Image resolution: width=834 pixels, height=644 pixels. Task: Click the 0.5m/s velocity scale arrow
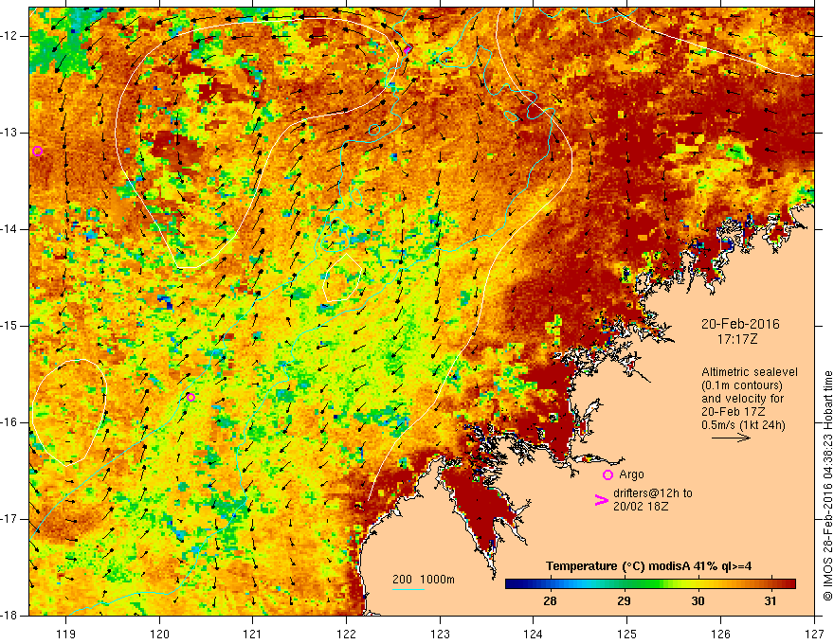(731, 438)
